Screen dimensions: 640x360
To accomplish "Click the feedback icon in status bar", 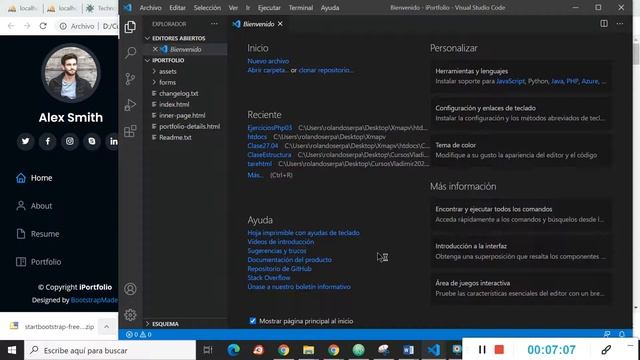I will tap(607, 334).
